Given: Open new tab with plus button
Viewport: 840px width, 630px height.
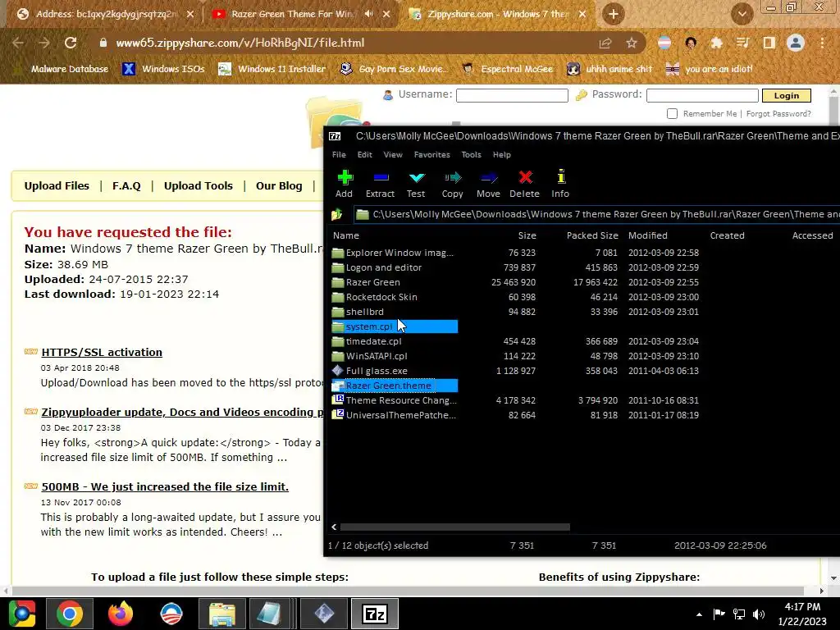Looking at the screenshot, I should click(614, 14).
